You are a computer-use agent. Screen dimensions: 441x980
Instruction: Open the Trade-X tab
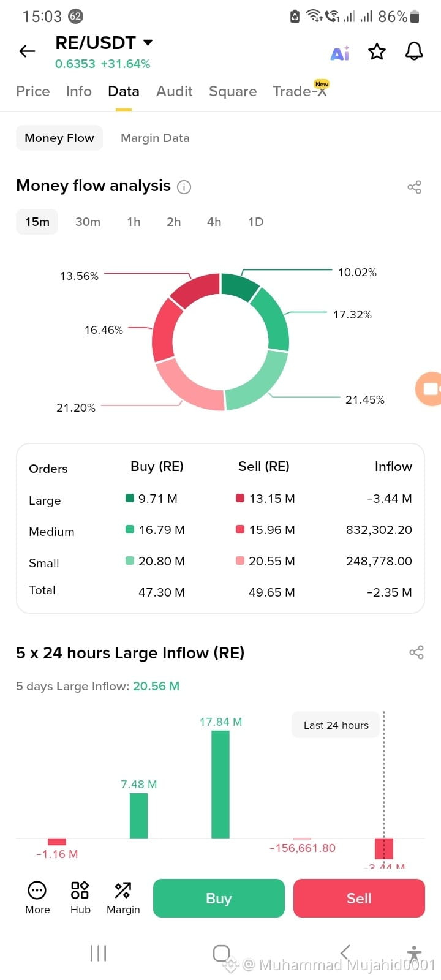point(300,91)
